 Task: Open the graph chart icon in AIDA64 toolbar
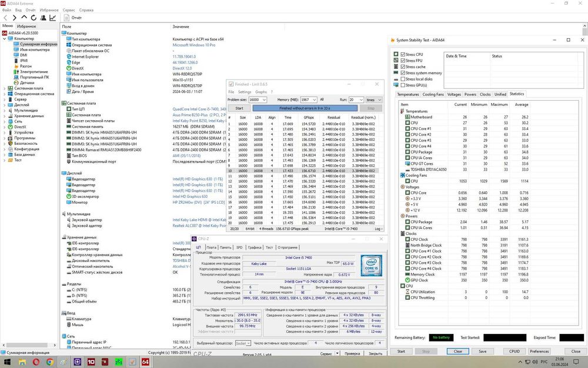pyautogui.click(x=53, y=18)
